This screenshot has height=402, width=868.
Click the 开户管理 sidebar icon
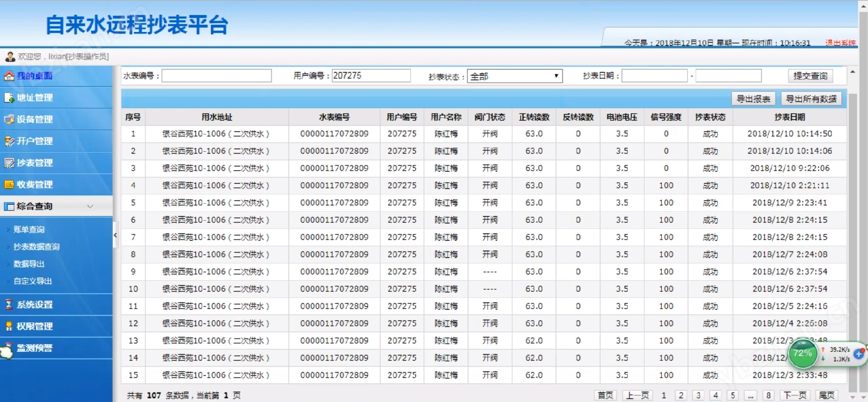tap(9, 141)
